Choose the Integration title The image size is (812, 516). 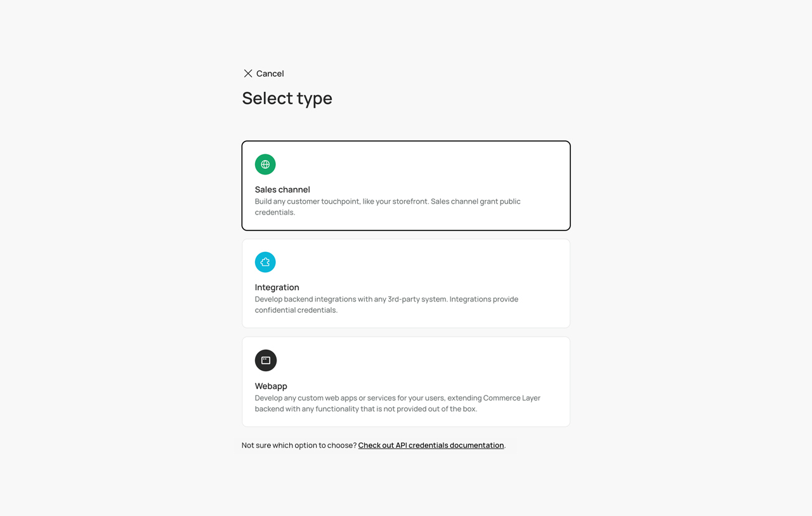tap(277, 288)
